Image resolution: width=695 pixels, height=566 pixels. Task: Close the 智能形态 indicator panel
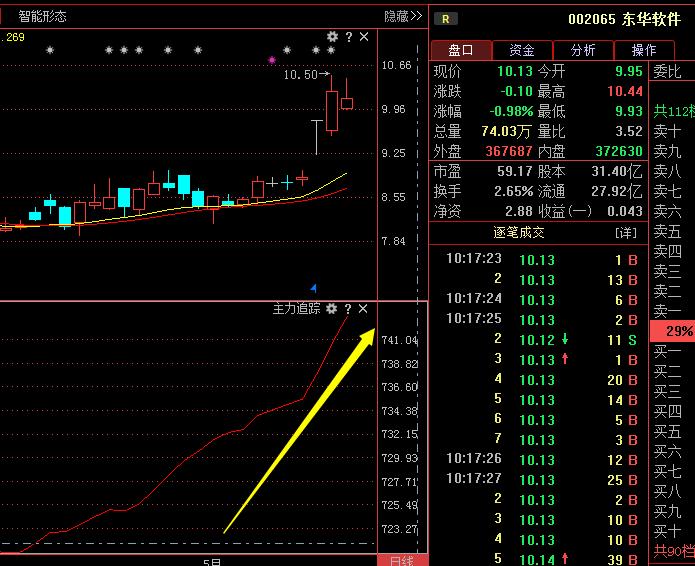click(x=364, y=36)
